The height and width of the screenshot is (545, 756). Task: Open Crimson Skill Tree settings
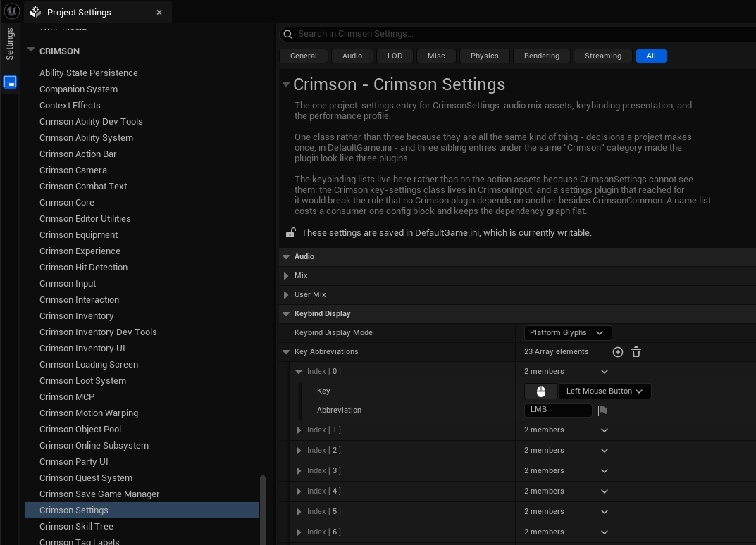[x=77, y=527]
